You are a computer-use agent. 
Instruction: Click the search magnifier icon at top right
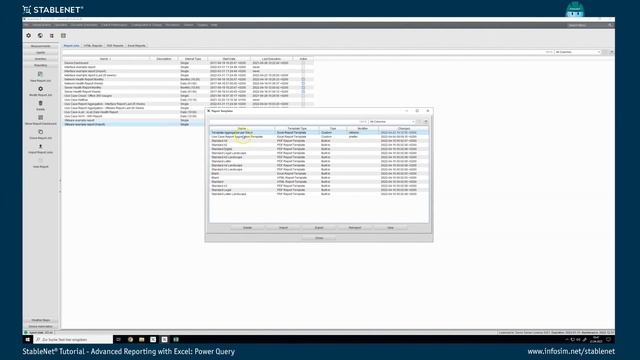point(610,25)
